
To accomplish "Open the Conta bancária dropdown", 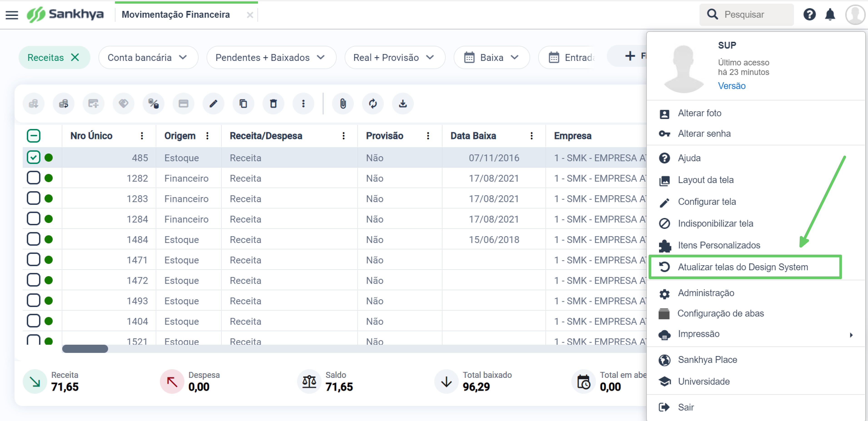I will click(x=148, y=57).
